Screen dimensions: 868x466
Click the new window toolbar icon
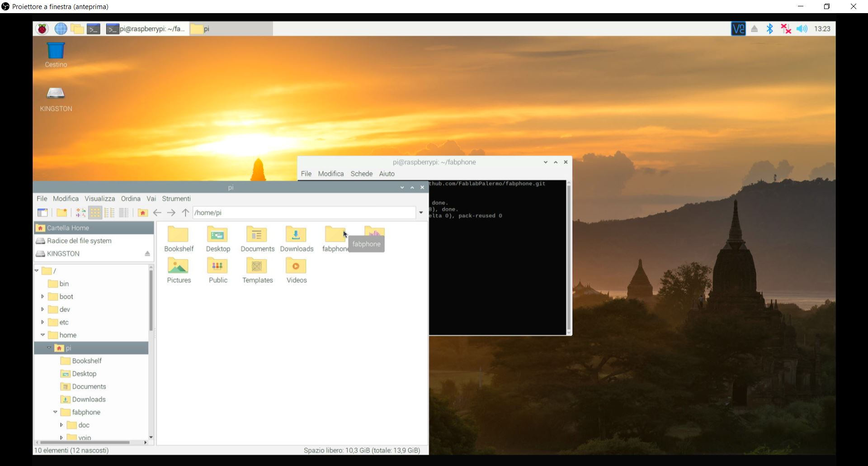(42, 213)
